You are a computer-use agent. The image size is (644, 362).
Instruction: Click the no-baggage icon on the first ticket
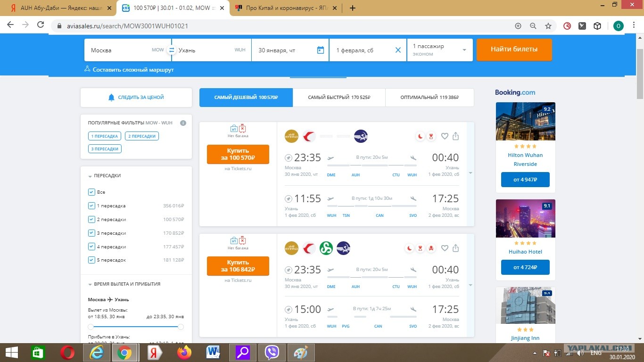tap(242, 128)
